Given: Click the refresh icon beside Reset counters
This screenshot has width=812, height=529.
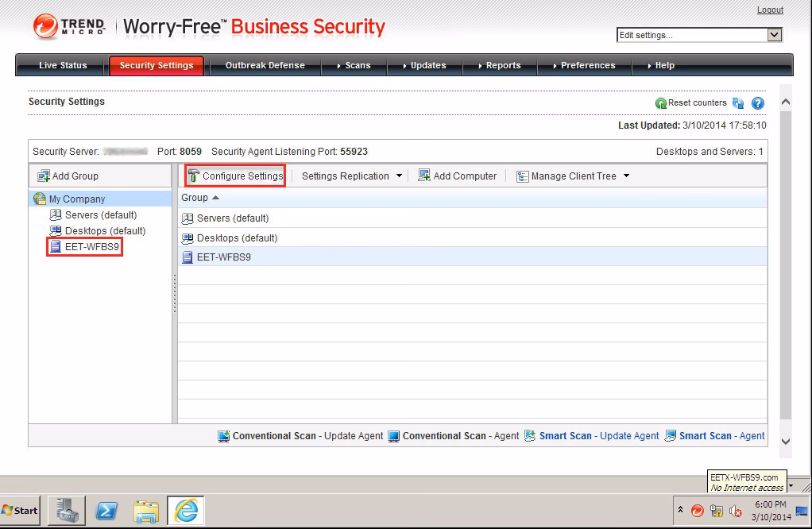Looking at the screenshot, I should click(x=738, y=103).
